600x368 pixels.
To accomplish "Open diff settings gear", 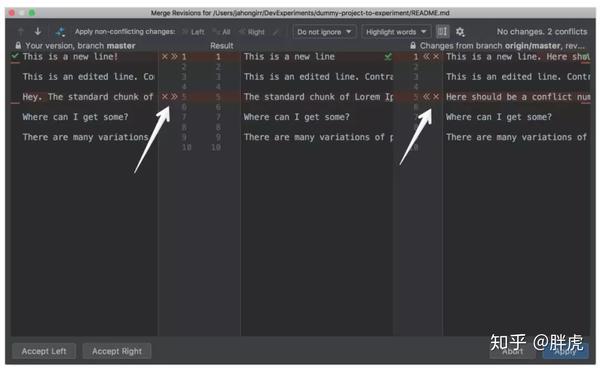I will [460, 32].
